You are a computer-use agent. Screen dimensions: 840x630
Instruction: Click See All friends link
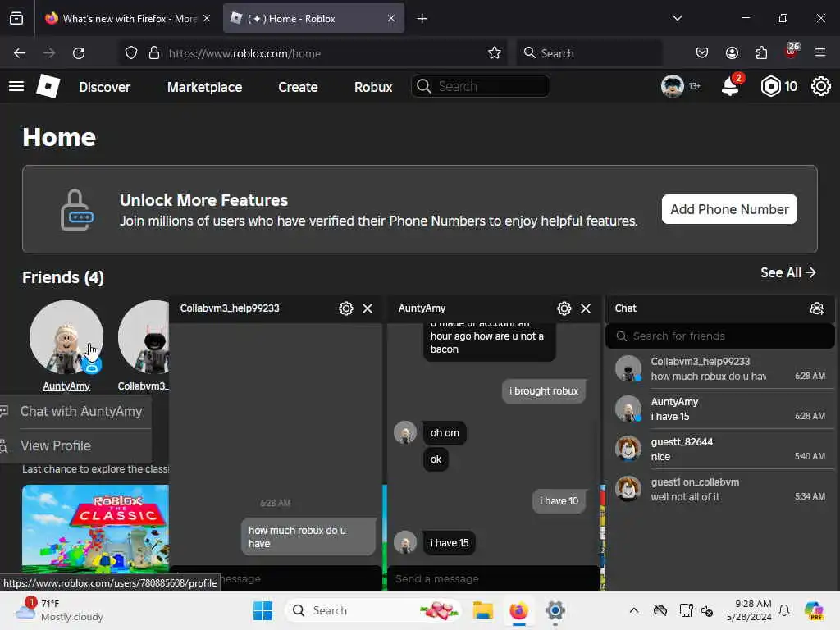[788, 272]
